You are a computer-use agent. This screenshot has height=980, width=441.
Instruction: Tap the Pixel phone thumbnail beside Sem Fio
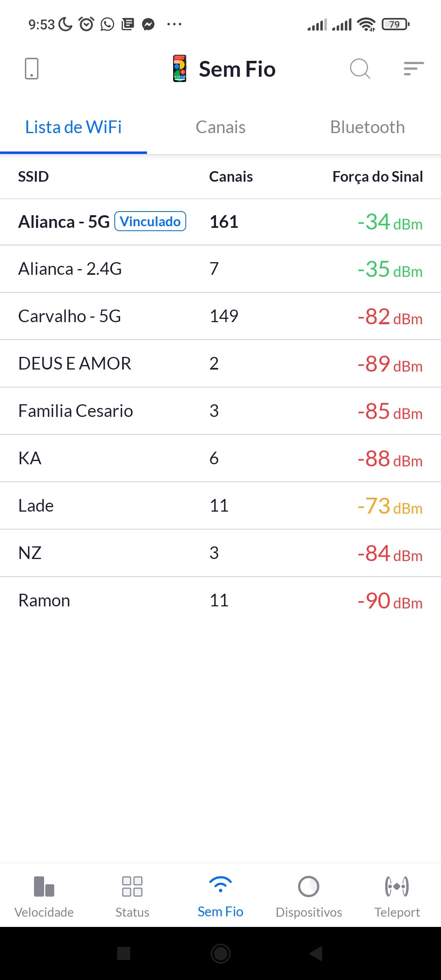click(180, 69)
